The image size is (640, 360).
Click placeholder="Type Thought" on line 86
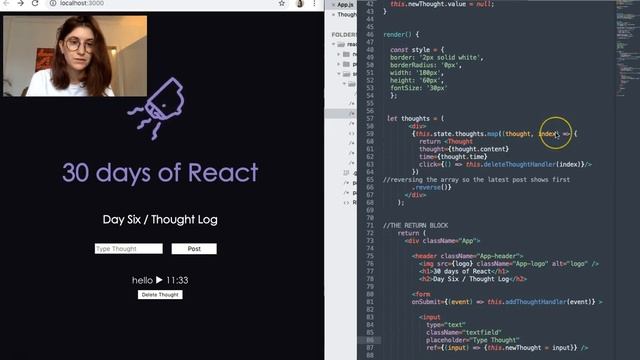coord(473,340)
